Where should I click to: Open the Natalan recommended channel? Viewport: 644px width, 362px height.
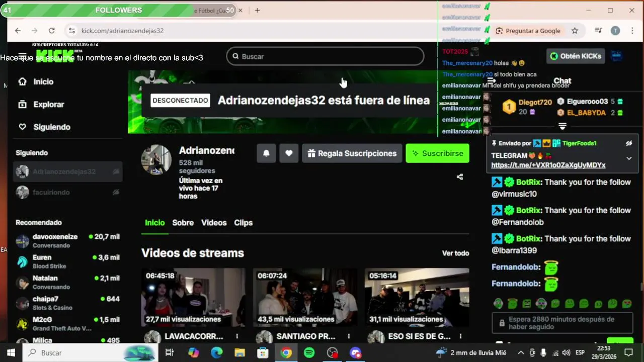pyautogui.click(x=67, y=282)
